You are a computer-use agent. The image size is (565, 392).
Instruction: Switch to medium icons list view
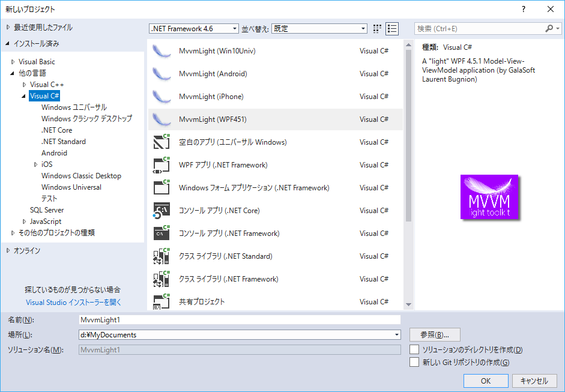click(392, 29)
